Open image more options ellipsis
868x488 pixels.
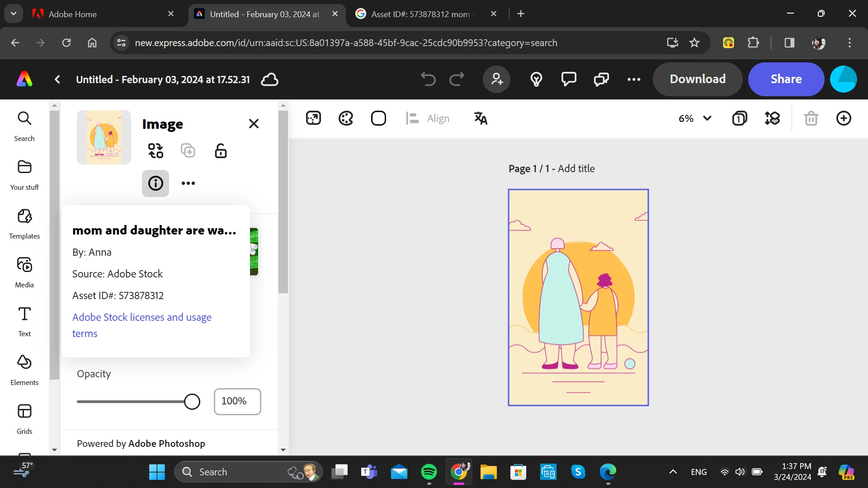pos(188,183)
